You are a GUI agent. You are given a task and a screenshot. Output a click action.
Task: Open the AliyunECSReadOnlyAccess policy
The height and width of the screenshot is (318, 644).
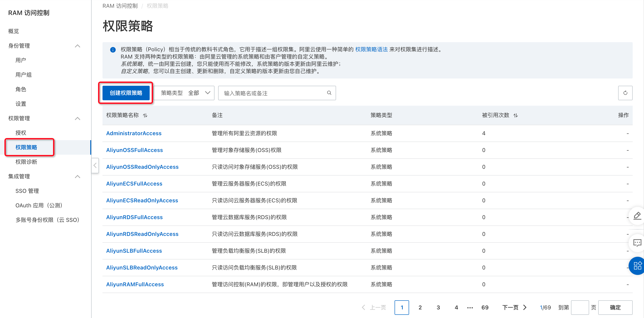pyautogui.click(x=142, y=200)
